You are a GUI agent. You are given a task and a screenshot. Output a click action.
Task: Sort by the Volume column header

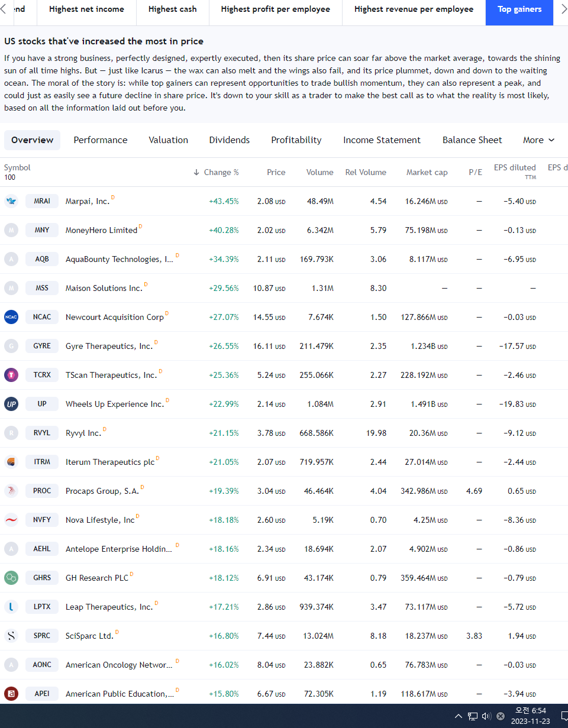point(320,173)
